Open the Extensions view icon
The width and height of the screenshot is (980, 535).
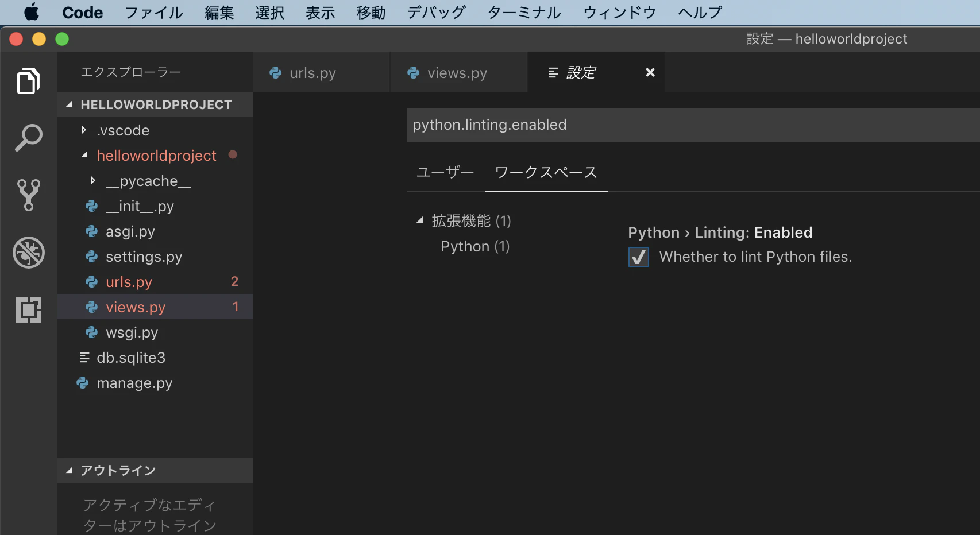[x=29, y=310]
